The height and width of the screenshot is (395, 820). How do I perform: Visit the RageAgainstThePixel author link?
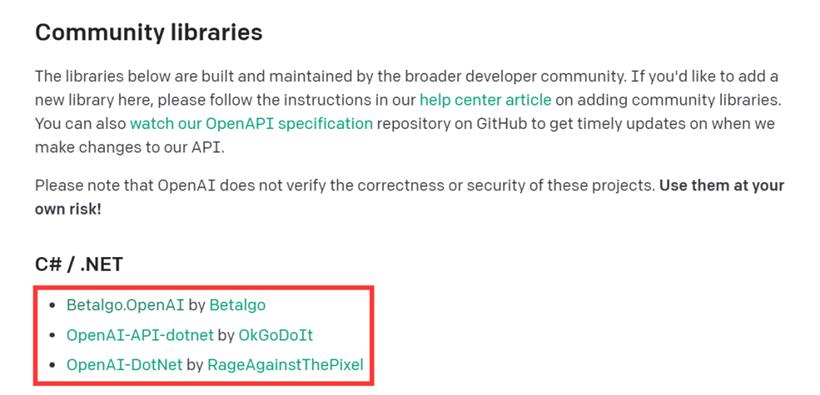(x=285, y=365)
